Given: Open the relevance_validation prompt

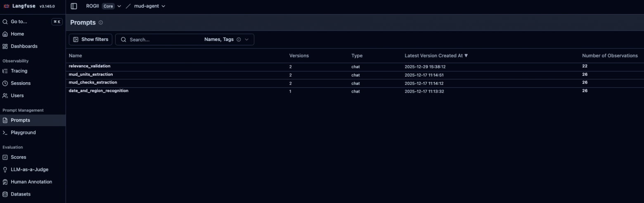Looking at the screenshot, I should (x=90, y=66).
